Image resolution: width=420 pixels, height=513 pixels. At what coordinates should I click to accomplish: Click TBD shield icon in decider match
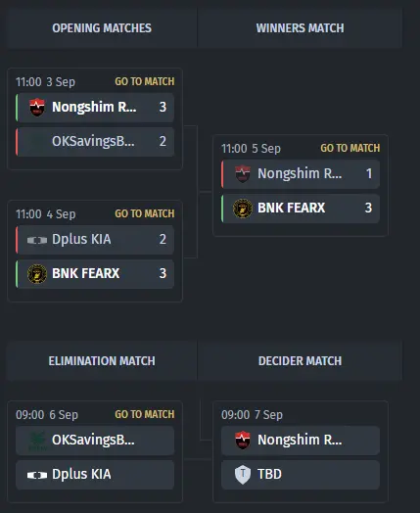[x=243, y=475]
